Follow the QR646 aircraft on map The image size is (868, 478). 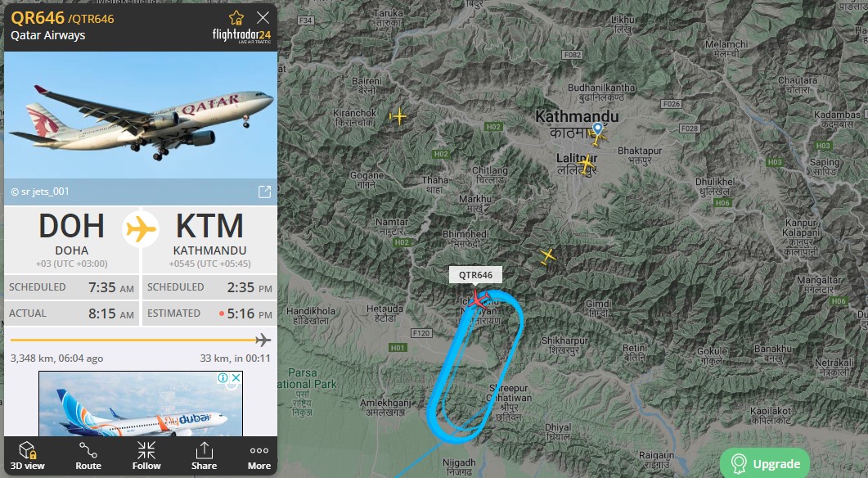(x=146, y=456)
